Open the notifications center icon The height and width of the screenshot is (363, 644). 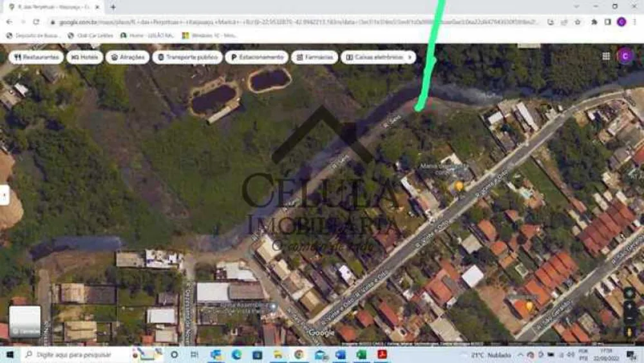[x=631, y=355]
